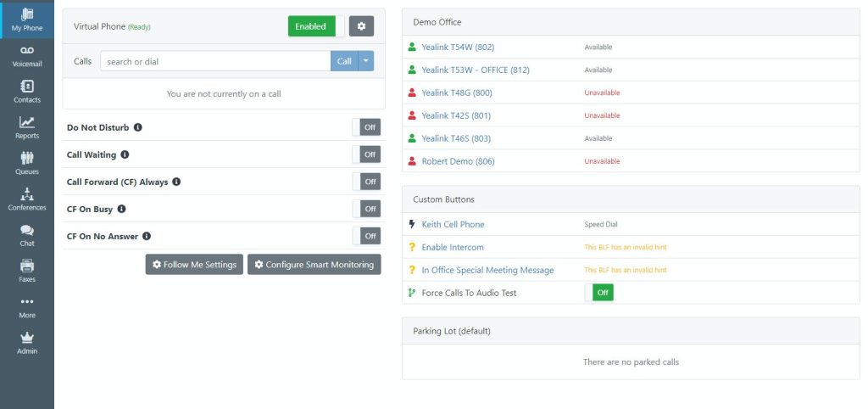Click Demo Office panel header
Screen dimensions: 868x409
(631, 22)
